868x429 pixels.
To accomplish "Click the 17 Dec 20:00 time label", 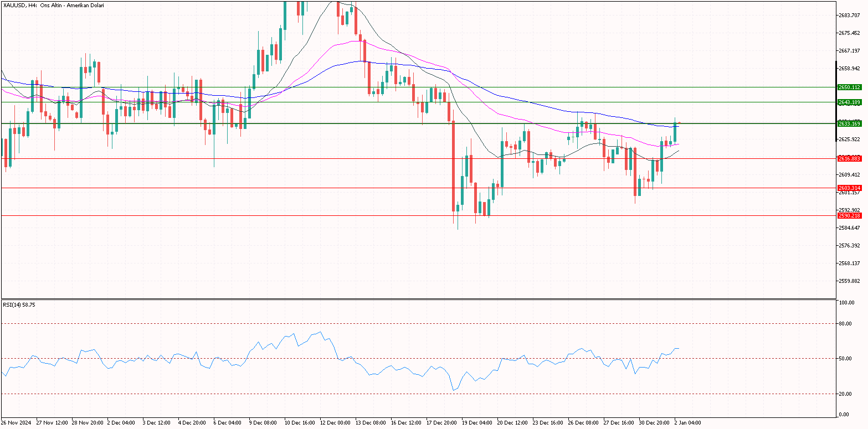I will tap(440, 423).
